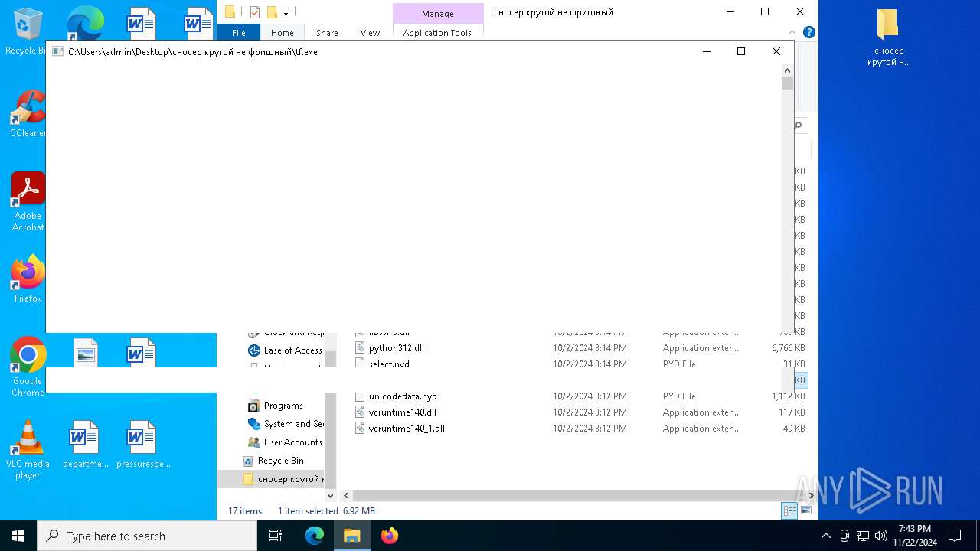Click navigation pane scroll down arrow
The height and width of the screenshot is (551, 980).
pyautogui.click(x=331, y=495)
